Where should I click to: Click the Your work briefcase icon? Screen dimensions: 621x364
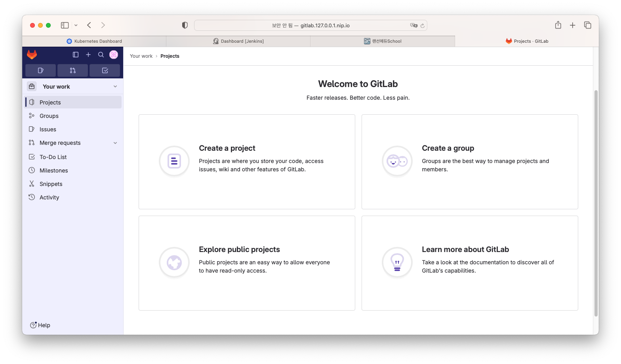coord(32,86)
